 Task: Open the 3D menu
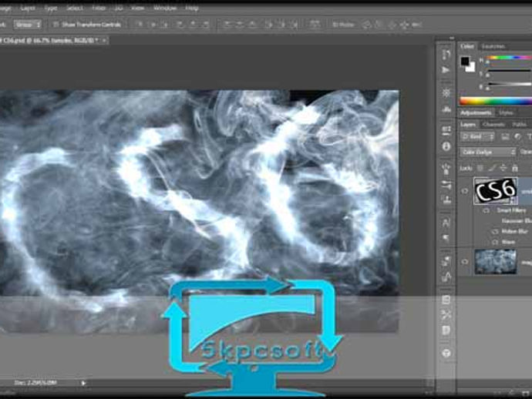pyautogui.click(x=119, y=8)
